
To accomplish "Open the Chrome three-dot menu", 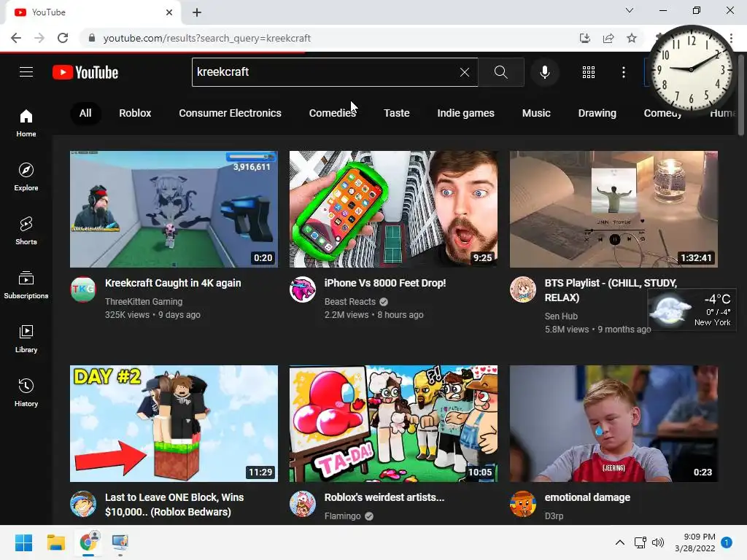I will tap(731, 38).
